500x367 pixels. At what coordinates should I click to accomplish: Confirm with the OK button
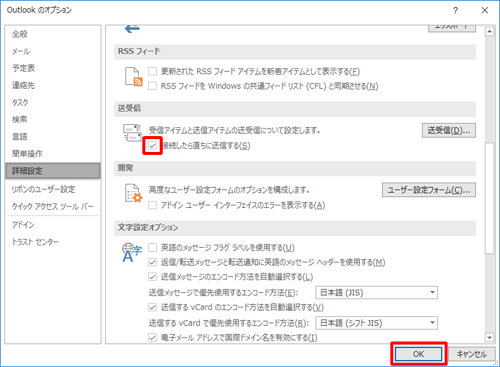[x=419, y=354]
